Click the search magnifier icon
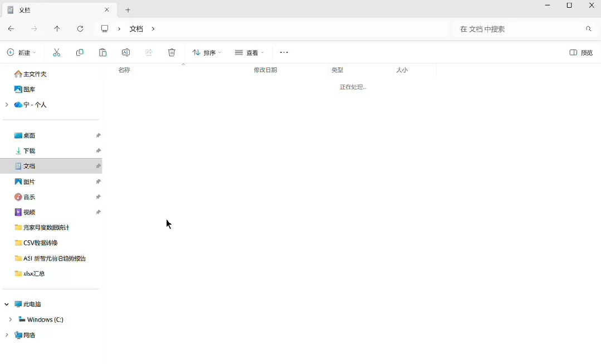Screen dimensions: 601x364 coord(589,29)
